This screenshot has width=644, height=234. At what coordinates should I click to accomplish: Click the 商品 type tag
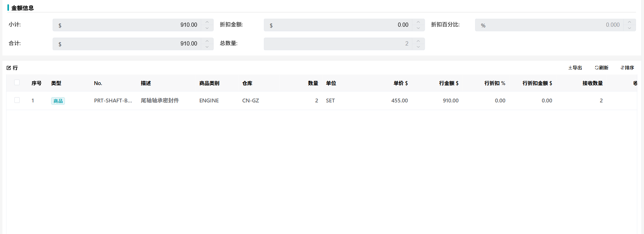[x=58, y=101]
